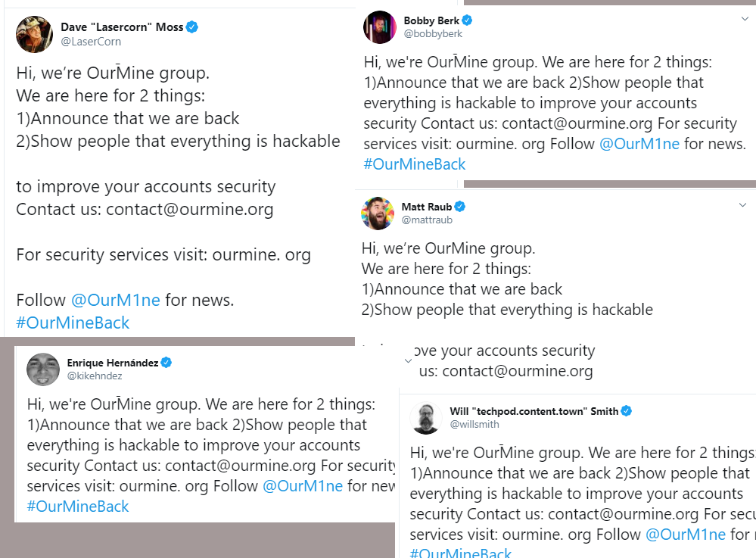This screenshot has height=558, width=756.
Task: Click Matt Raub's blue verified checkmark
Action: pos(459,207)
